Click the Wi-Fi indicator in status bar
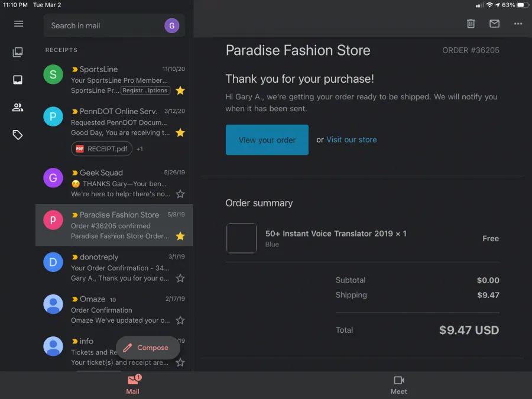 489,5
